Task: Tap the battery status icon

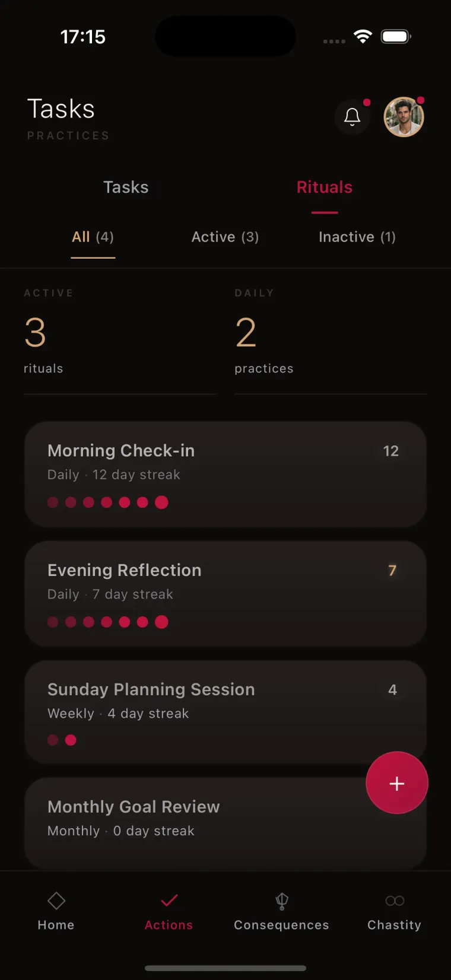Action: coord(396,37)
